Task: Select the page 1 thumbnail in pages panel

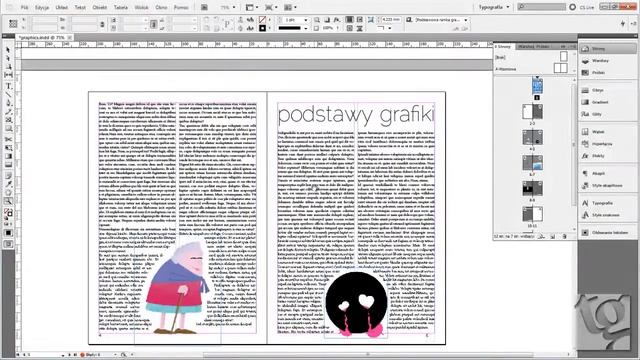Action: coord(537,86)
